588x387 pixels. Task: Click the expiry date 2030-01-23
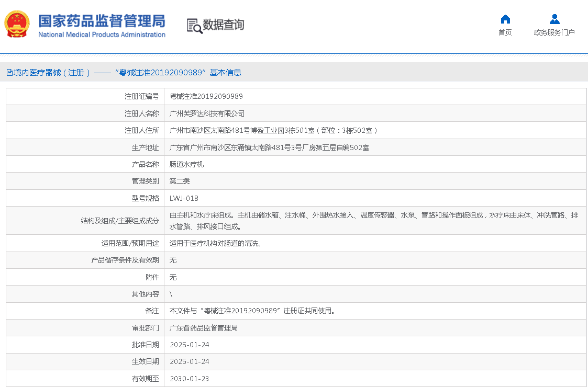(x=189, y=379)
